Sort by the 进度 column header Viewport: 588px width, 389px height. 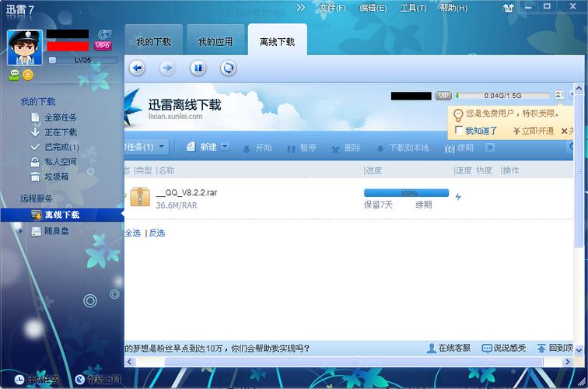(373, 170)
